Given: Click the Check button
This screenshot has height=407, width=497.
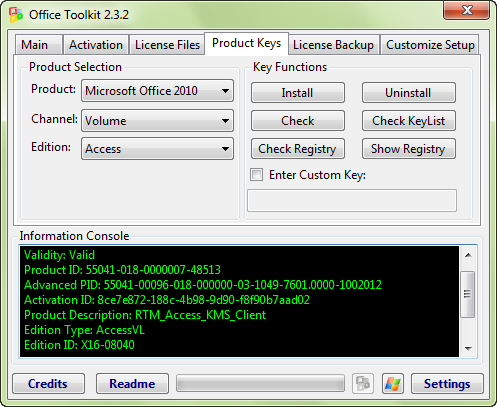Looking at the screenshot, I should (298, 121).
